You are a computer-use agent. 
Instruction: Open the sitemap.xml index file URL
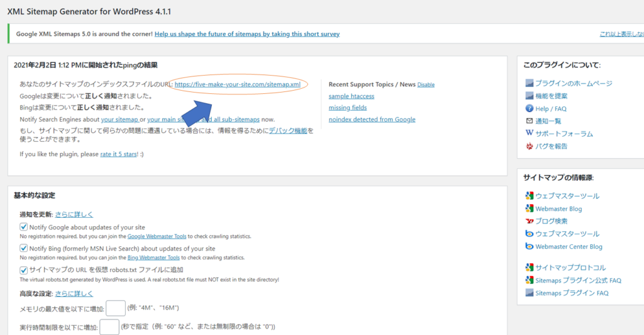tap(237, 84)
